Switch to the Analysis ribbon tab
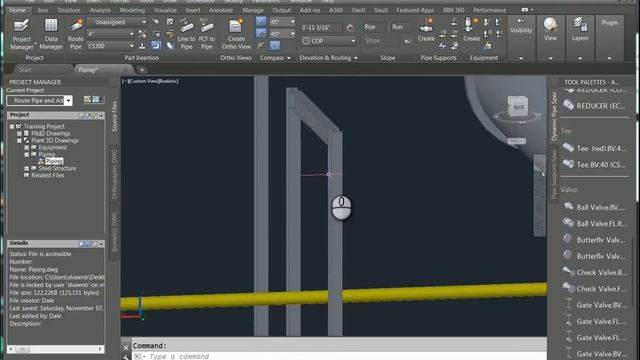This screenshot has width=640, height=360. (100, 10)
